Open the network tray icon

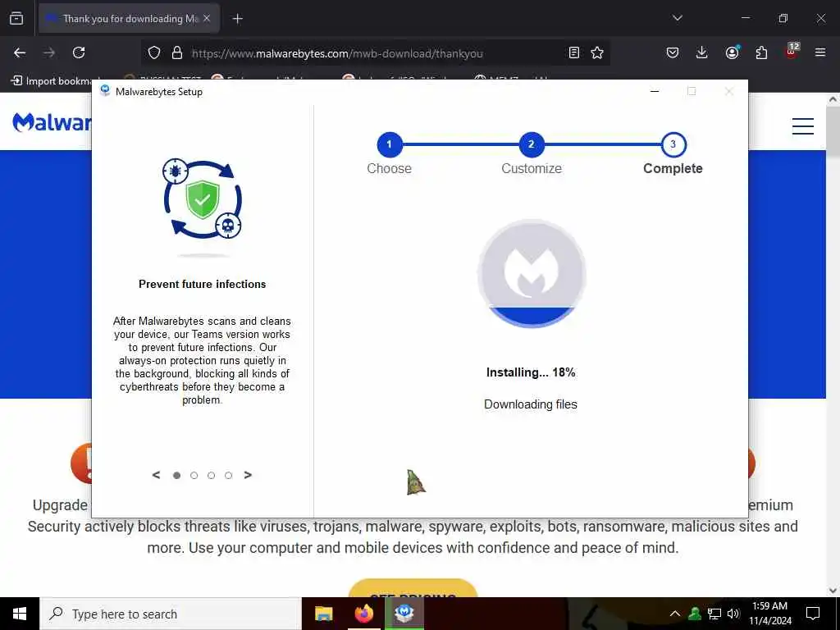(714, 614)
